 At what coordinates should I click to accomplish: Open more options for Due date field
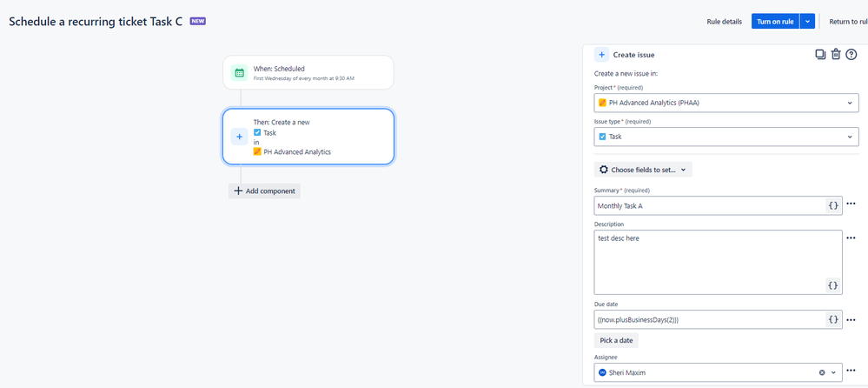coord(851,320)
